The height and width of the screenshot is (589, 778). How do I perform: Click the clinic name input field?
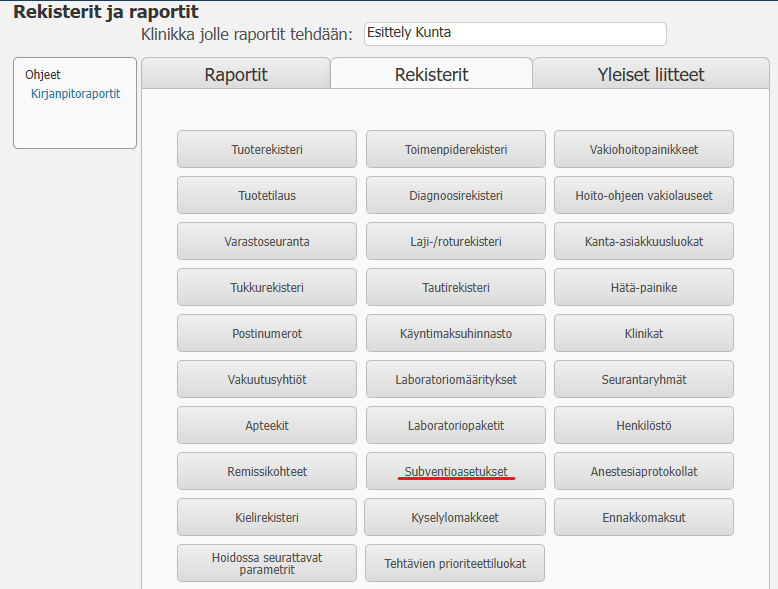515,33
